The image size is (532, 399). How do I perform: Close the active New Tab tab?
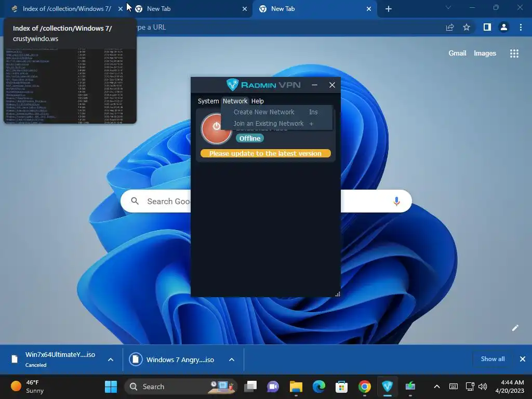pyautogui.click(x=369, y=9)
